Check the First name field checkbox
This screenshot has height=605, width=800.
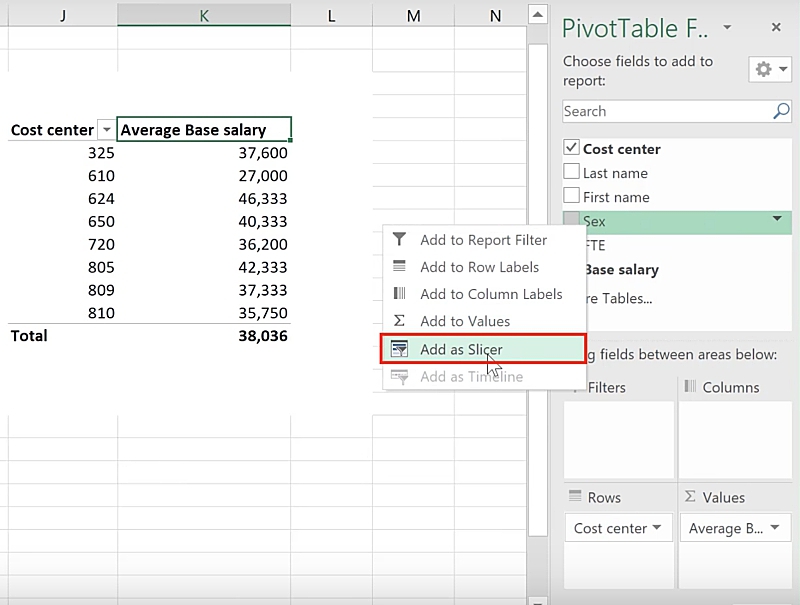click(x=572, y=197)
